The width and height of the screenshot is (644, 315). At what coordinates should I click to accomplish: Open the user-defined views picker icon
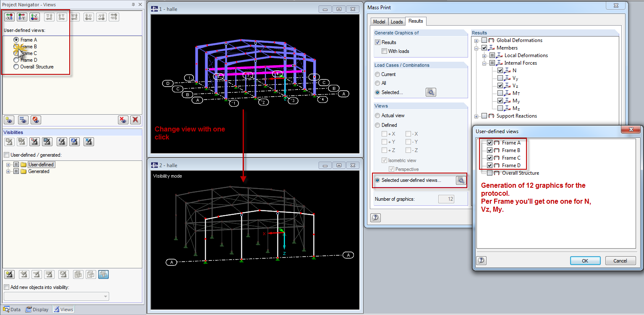pos(461,180)
